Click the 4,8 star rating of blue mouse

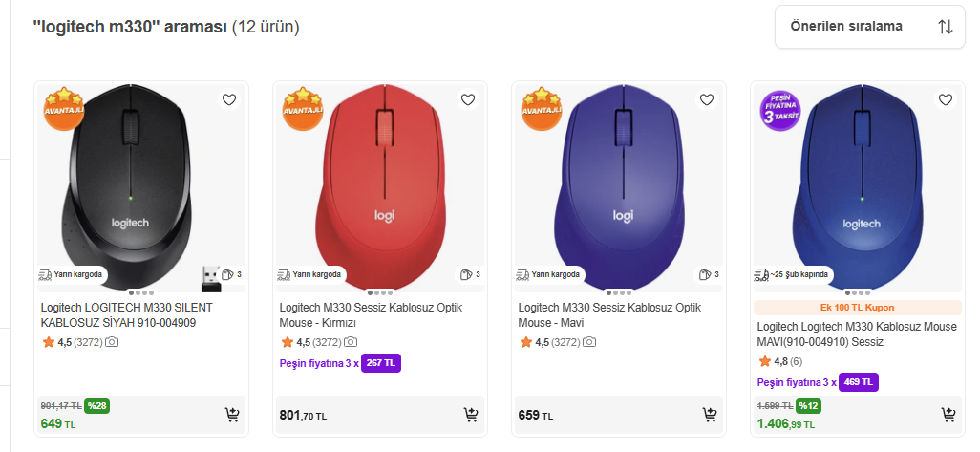[779, 361]
